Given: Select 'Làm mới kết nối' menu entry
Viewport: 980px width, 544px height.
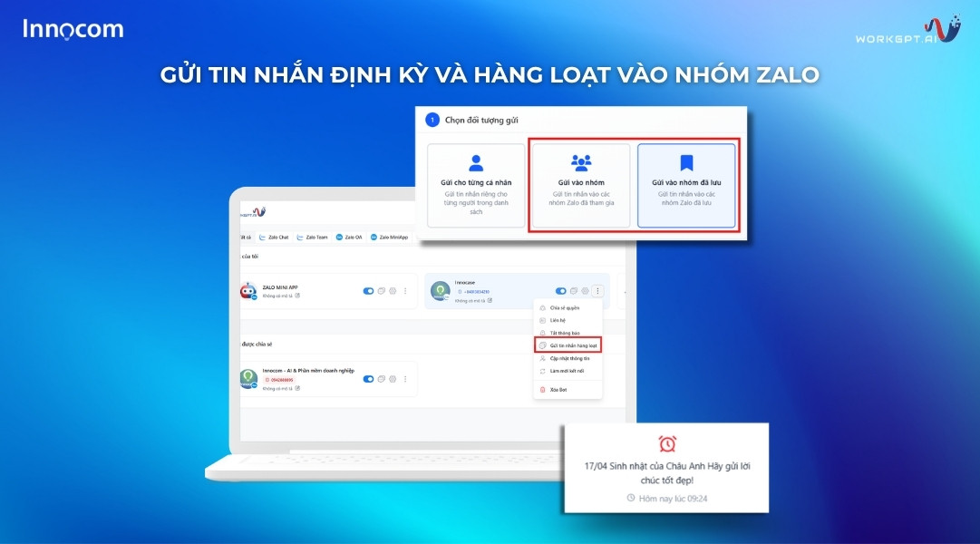Looking at the screenshot, I should 568,371.
